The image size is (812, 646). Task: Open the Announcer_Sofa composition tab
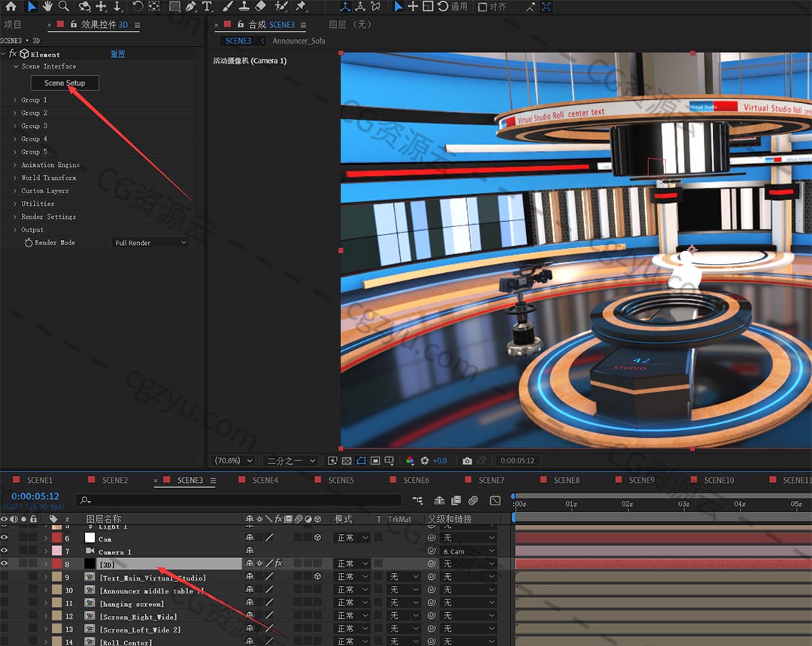(298, 41)
